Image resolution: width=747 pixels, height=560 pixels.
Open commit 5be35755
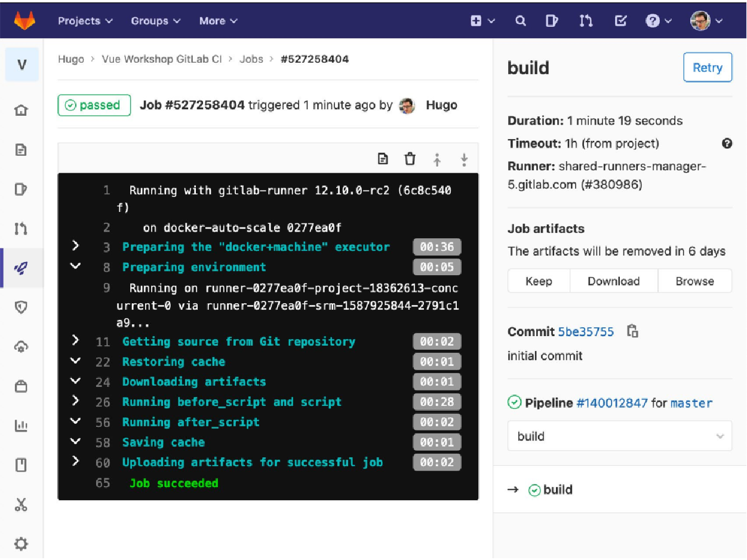point(586,332)
